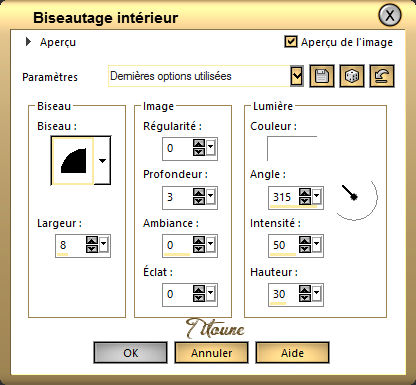The image size is (416, 385).
Task: Focus the Ambiance value field
Action: pyautogui.click(x=177, y=246)
